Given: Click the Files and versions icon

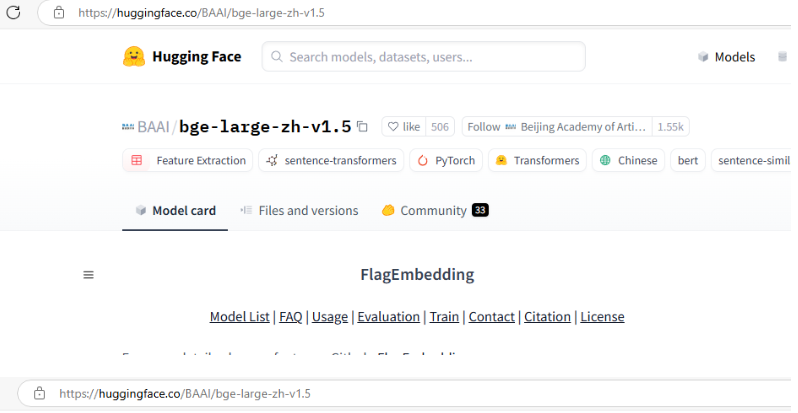Looking at the screenshot, I should 246,210.
